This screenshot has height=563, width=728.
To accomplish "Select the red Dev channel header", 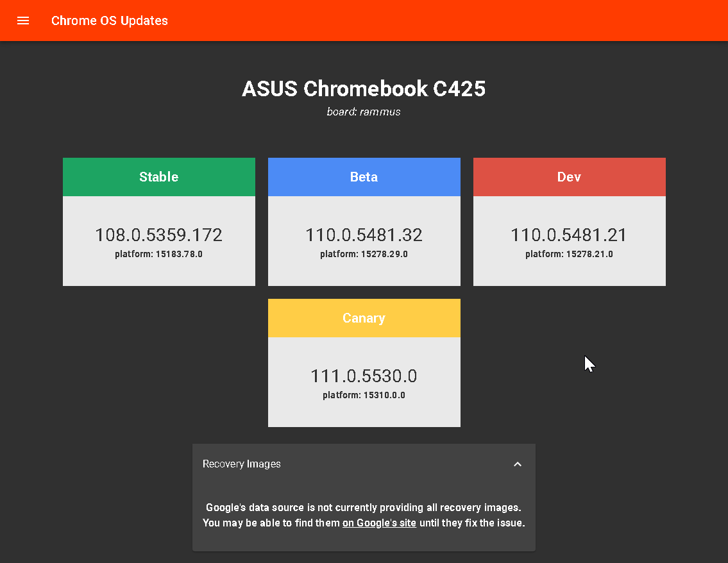I will point(569,177).
